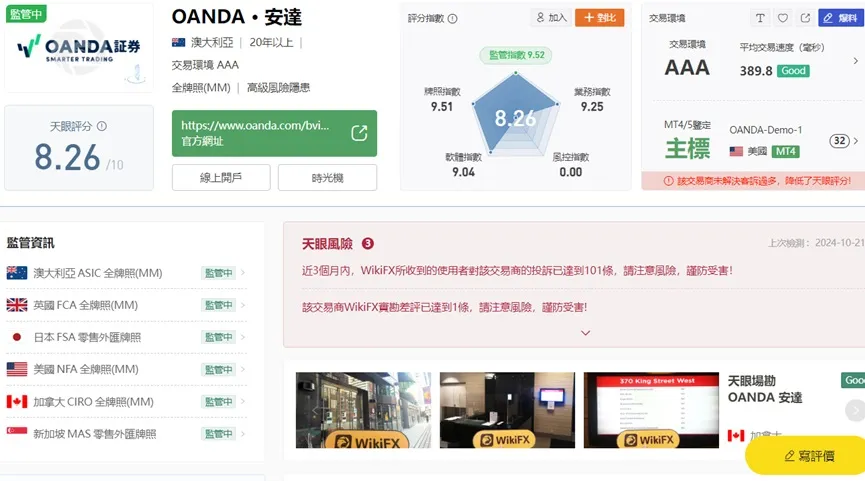The width and height of the screenshot is (865, 481).
Task: Click the 高級風險隱患 label
Action: click(x=279, y=87)
